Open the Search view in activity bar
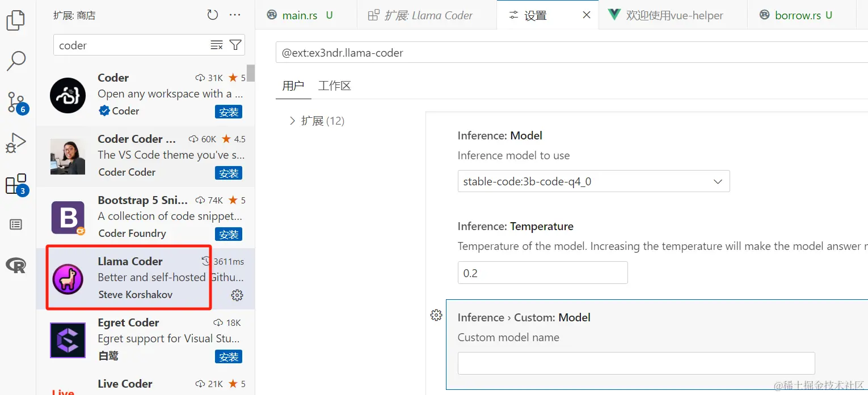The width and height of the screenshot is (868, 395). pos(16,61)
